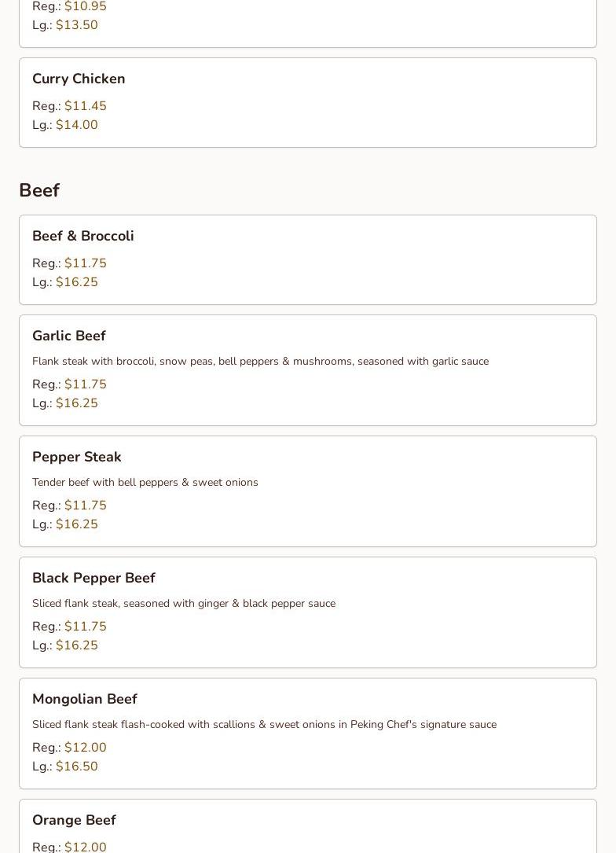Click the Beef section heading
Viewport: 616px width, 853px height.
[x=39, y=190]
